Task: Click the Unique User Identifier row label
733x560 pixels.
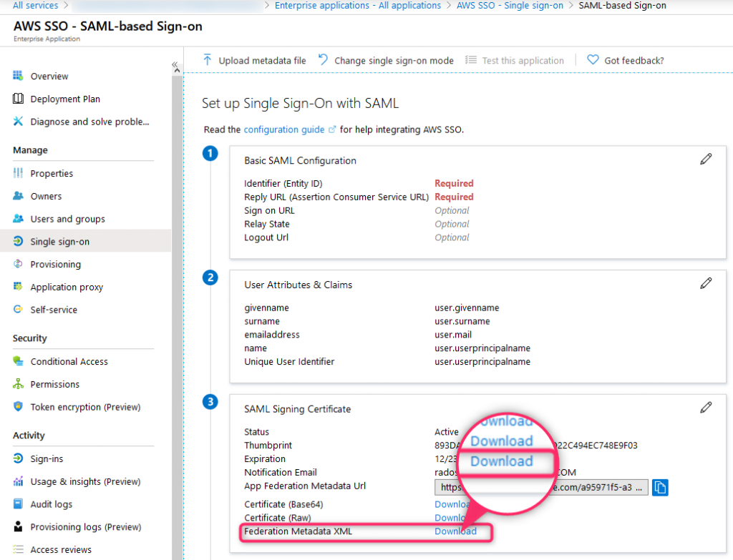Action: [289, 361]
